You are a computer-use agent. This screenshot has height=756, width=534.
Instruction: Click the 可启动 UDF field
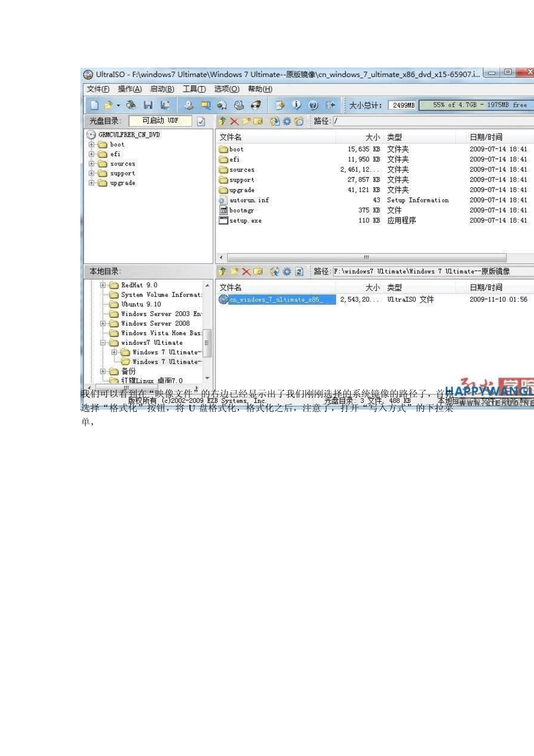[160, 121]
